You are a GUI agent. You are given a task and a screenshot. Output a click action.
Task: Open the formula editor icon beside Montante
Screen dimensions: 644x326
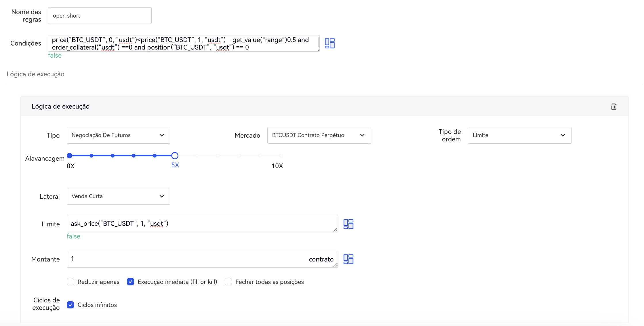click(348, 259)
